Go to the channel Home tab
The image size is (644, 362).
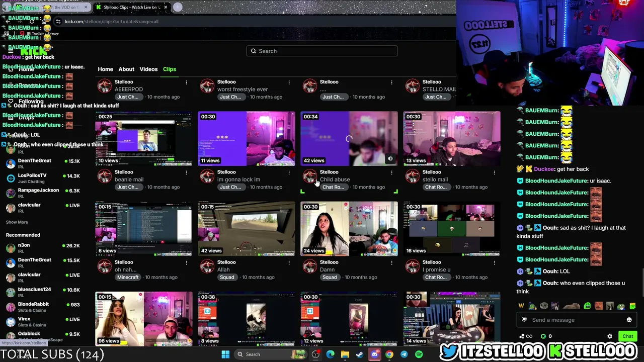point(105,69)
